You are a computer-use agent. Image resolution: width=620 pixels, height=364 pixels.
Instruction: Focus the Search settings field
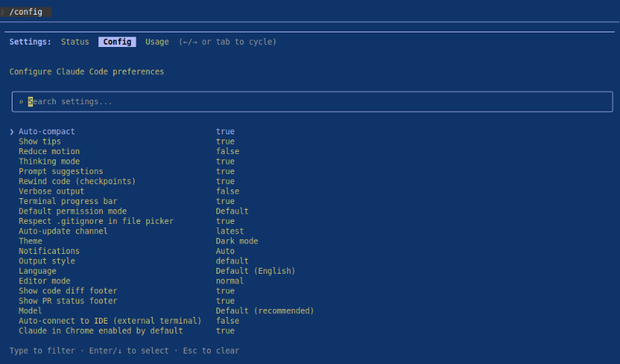pos(313,102)
